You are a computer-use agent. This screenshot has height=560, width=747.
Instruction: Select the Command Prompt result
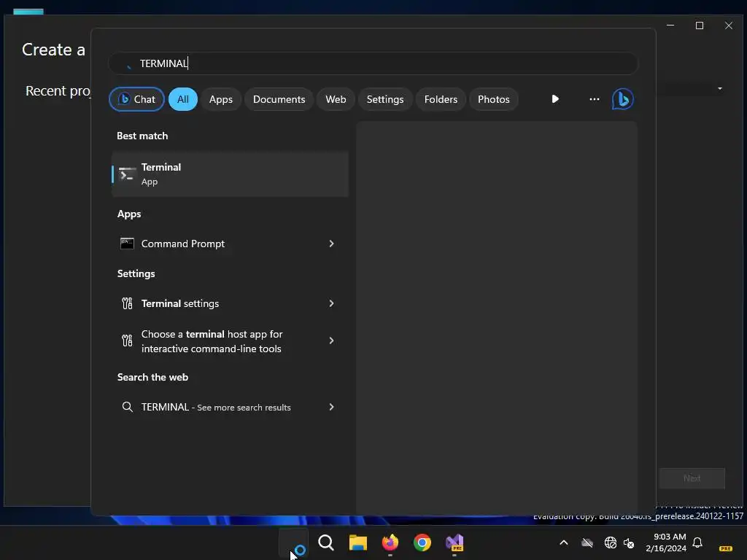[230, 244]
